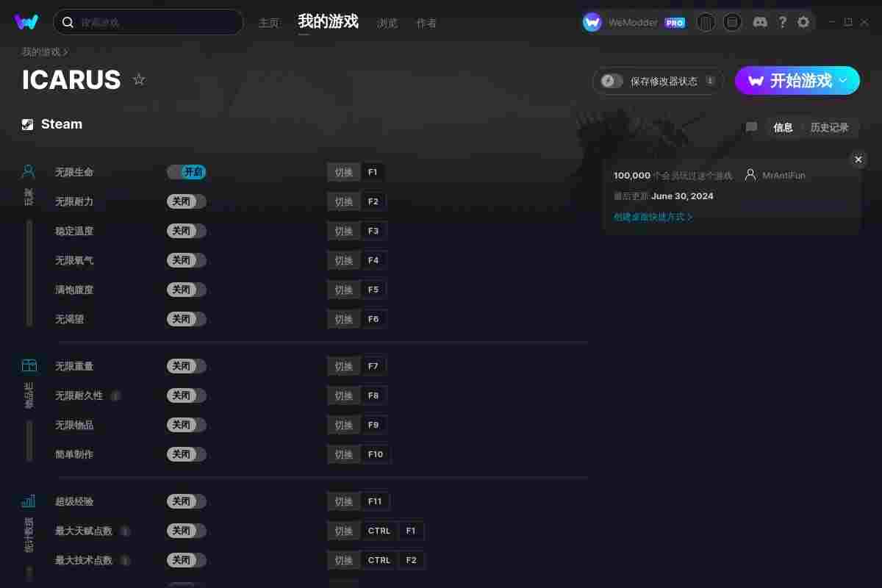Screen dimensions: 882x588
Task: Open the 浏览 tab
Action: [387, 23]
